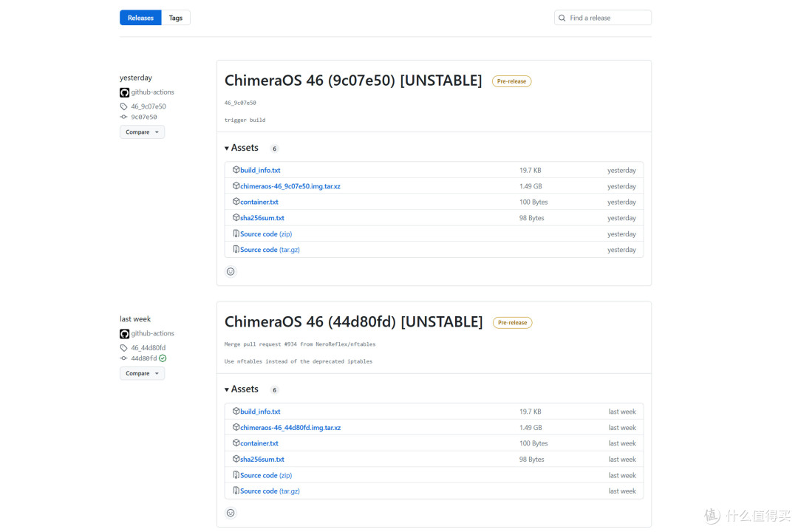Click the archive icon beside Source code (zip)
Viewport: 798px width, 532px height.
coord(235,233)
